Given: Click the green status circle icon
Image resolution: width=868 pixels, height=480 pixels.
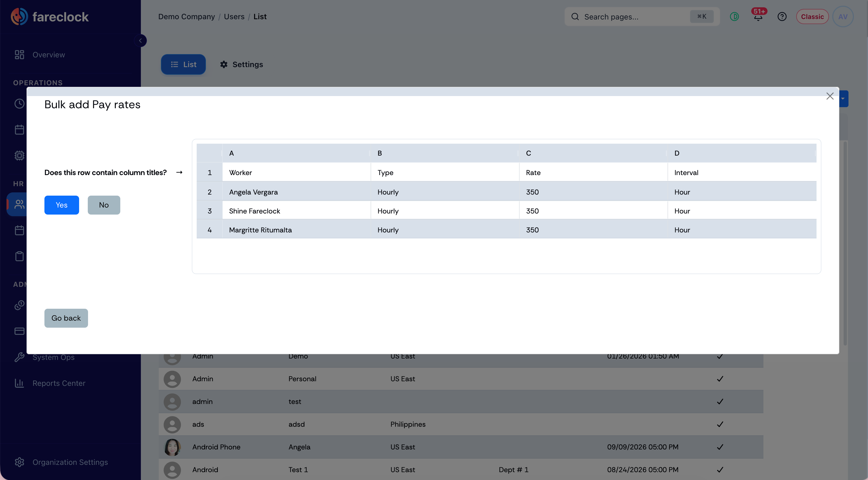Looking at the screenshot, I should point(734,17).
